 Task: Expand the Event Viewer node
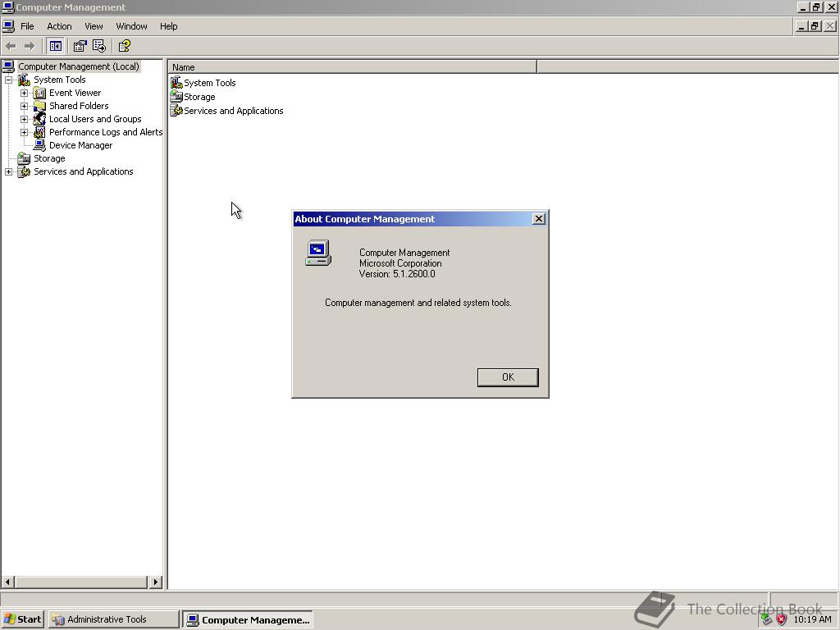(24, 94)
